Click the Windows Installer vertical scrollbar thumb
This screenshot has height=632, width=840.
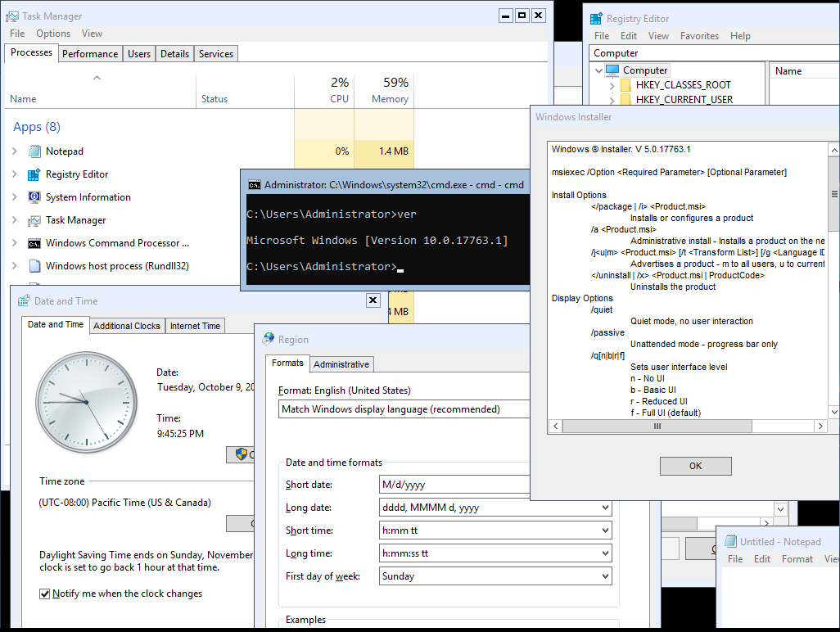pyautogui.click(x=834, y=195)
